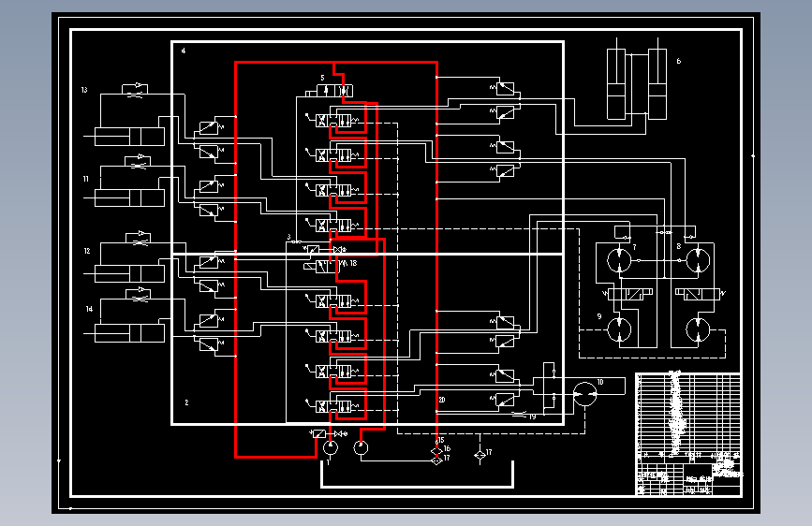
Task: Click the label "4" in upper frame corner
Action: pyautogui.click(x=184, y=51)
